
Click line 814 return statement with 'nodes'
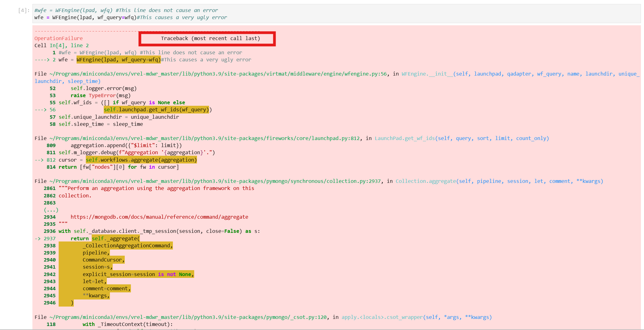coord(119,167)
